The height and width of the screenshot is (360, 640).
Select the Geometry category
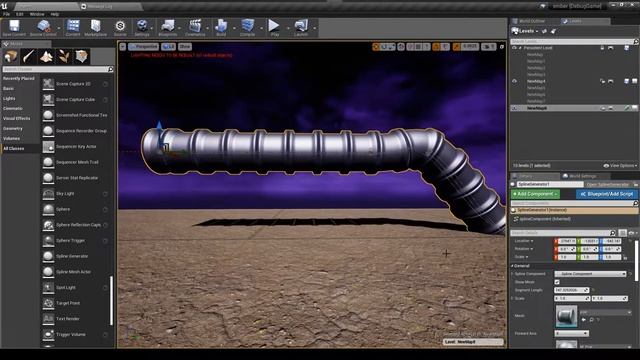13,129
